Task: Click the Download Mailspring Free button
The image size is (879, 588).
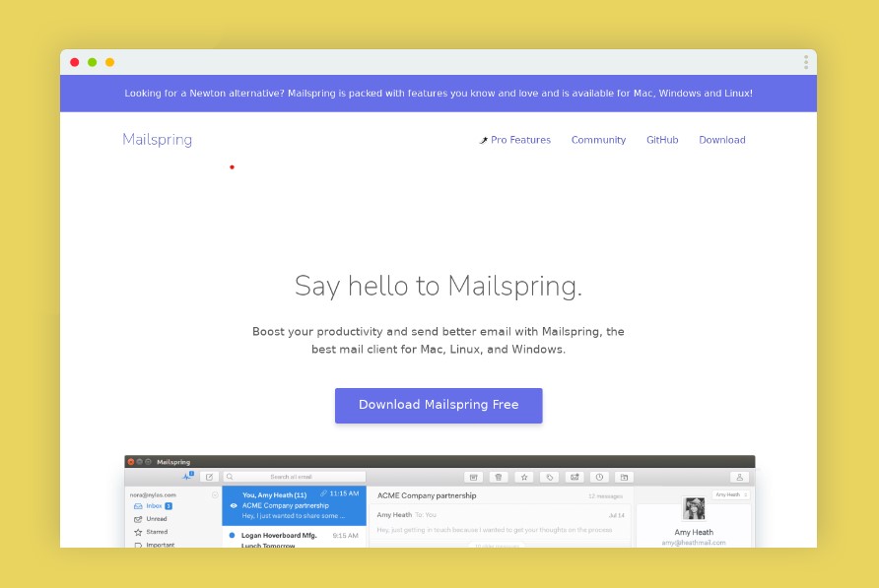Action: [x=439, y=405]
